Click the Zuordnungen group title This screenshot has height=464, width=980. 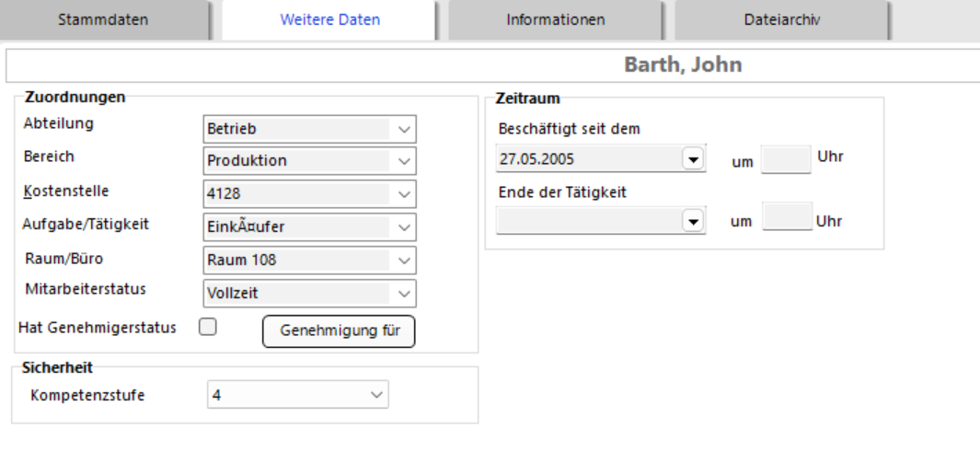point(75,97)
